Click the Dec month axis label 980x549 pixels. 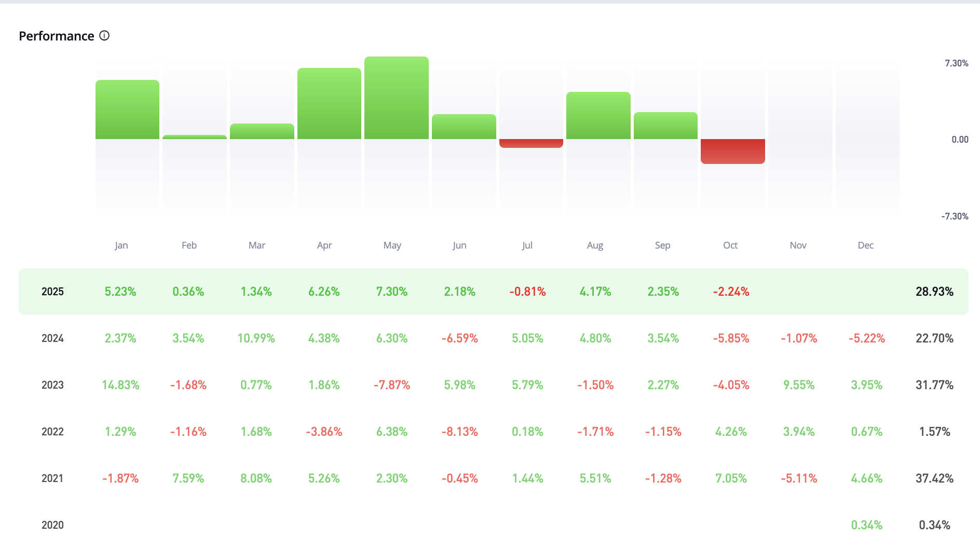pyautogui.click(x=865, y=245)
